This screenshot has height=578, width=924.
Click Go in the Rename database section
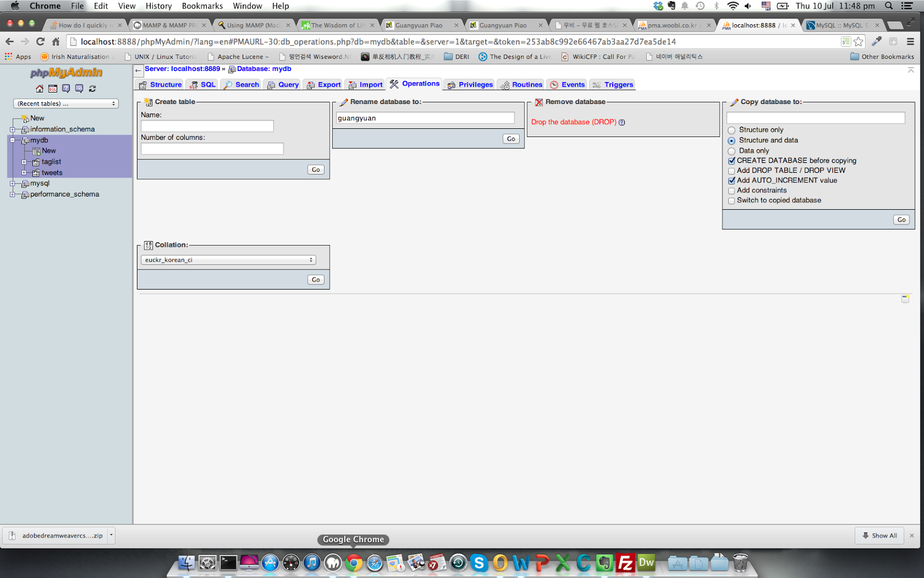510,139
